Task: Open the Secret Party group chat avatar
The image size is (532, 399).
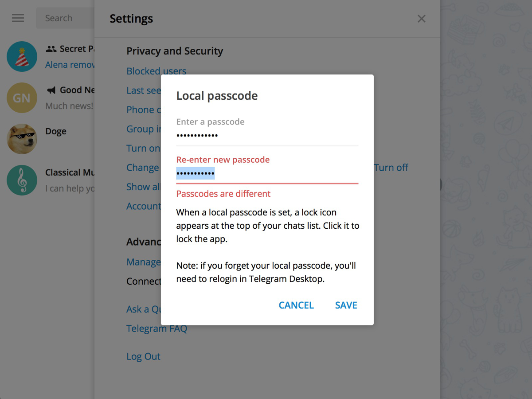Action: [22, 57]
